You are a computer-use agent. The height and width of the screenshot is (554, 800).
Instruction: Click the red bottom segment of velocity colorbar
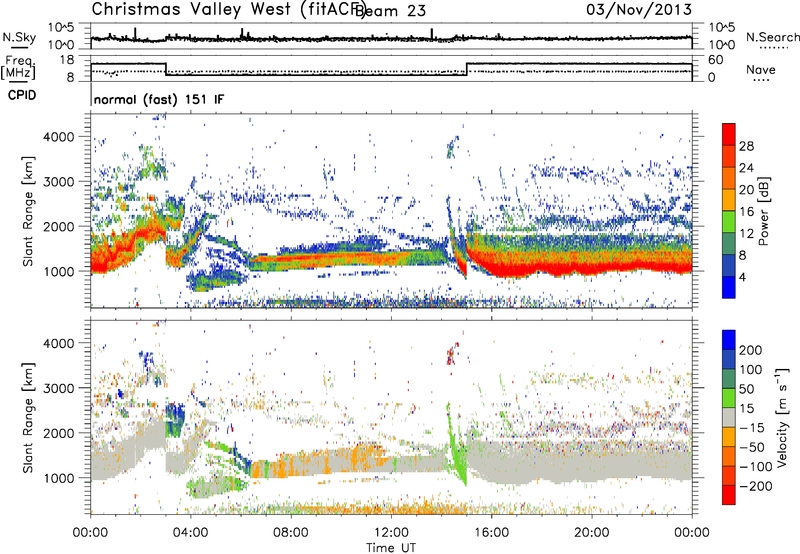[729, 495]
